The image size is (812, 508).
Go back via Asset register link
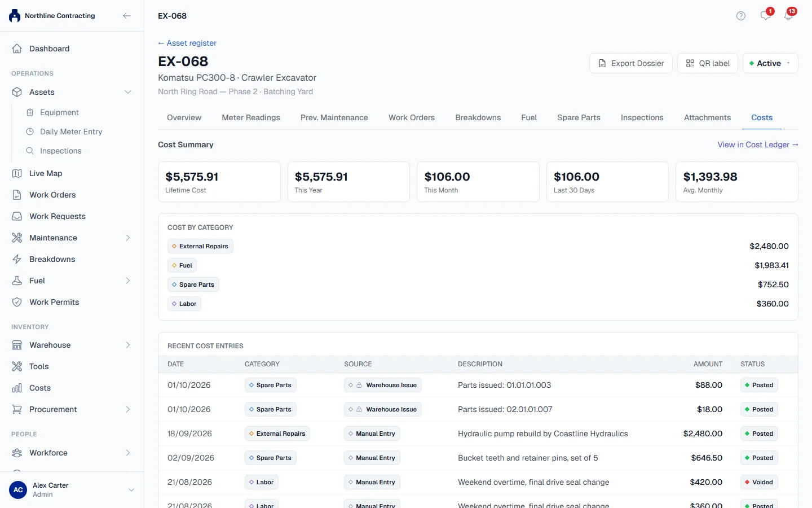(187, 43)
